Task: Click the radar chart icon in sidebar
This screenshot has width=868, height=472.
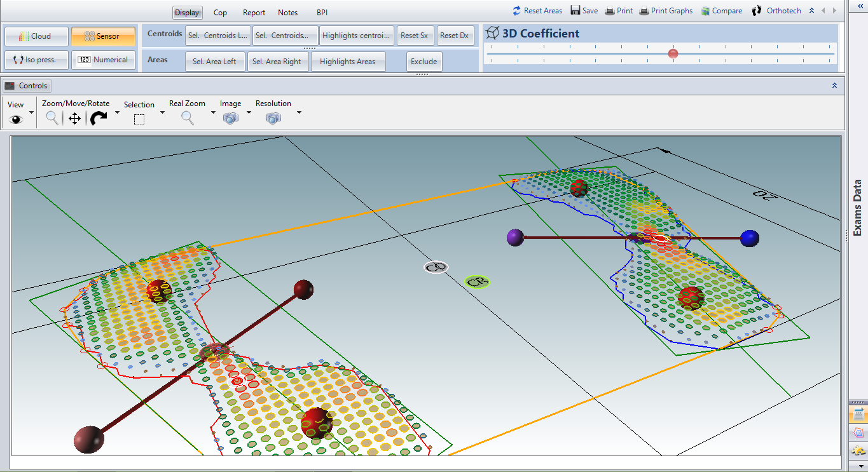Action: point(858,433)
